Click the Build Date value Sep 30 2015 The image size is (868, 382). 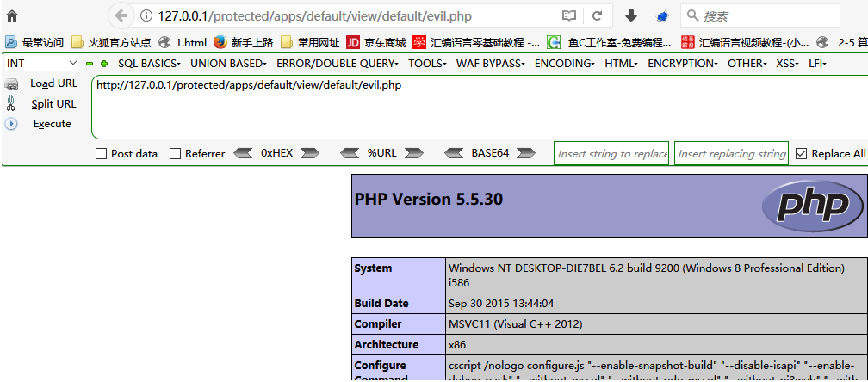501,304
